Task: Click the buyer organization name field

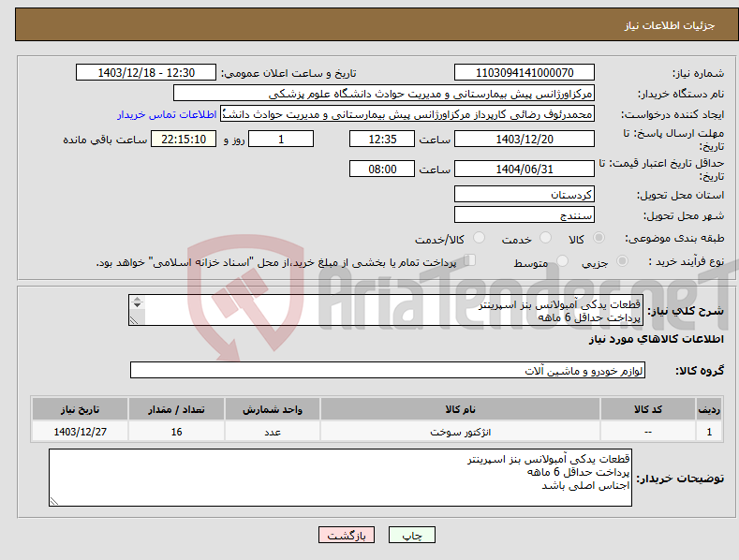Action: click(x=384, y=94)
